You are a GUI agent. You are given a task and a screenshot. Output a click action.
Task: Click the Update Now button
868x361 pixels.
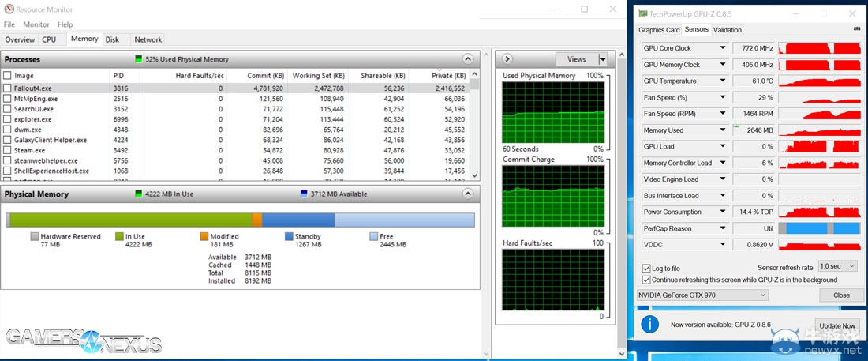point(837,325)
